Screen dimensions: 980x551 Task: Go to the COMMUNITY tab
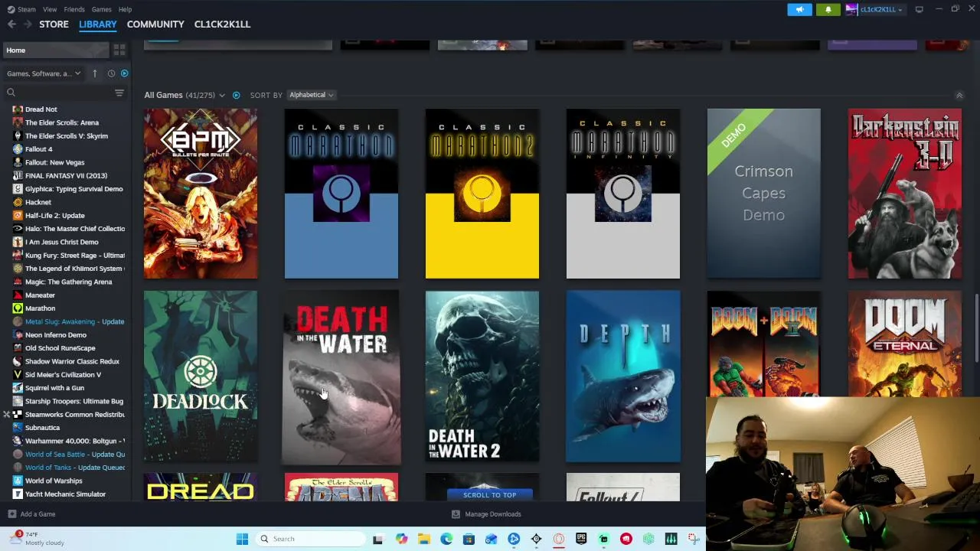[x=155, y=24]
